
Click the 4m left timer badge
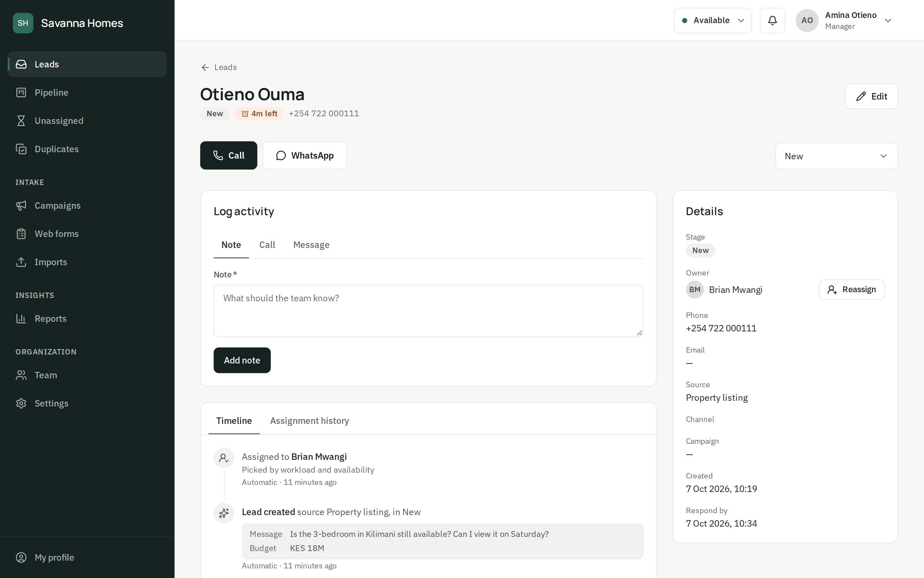coord(259,114)
